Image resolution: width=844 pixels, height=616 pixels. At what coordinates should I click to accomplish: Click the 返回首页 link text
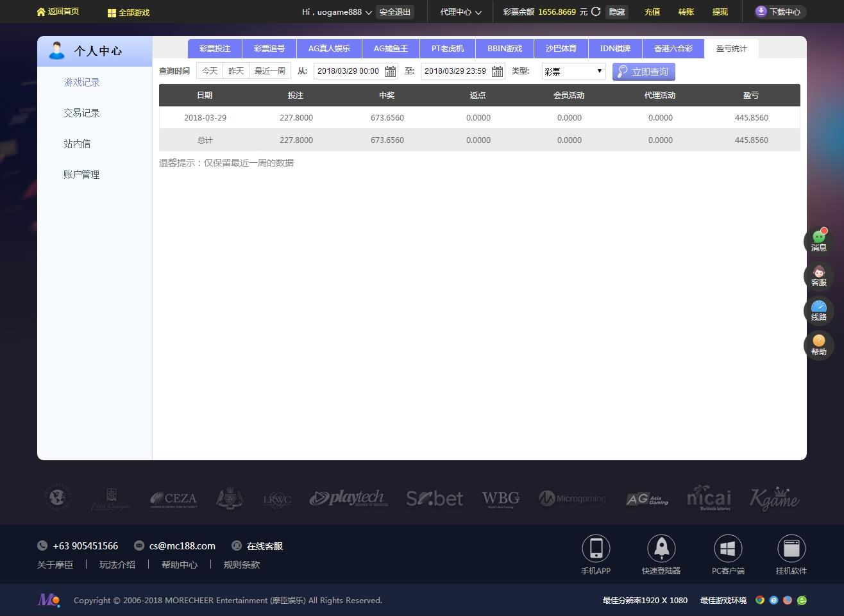(x=63, y=12)
